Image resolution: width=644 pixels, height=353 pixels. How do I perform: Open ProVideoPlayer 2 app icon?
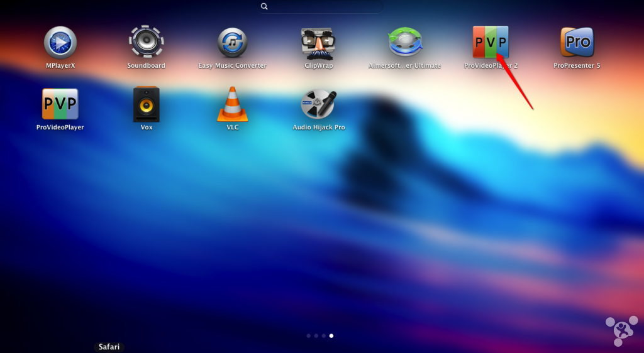(x=491, y=43)
